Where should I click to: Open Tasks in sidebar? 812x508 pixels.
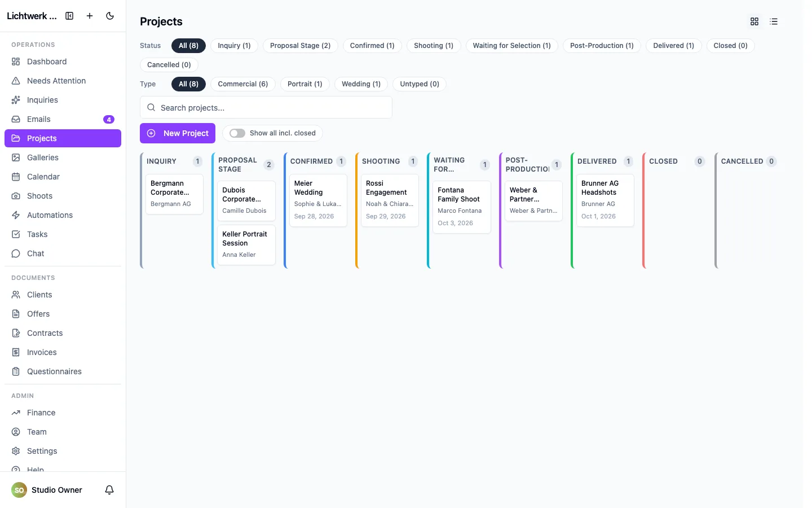[x=63, y=234]
